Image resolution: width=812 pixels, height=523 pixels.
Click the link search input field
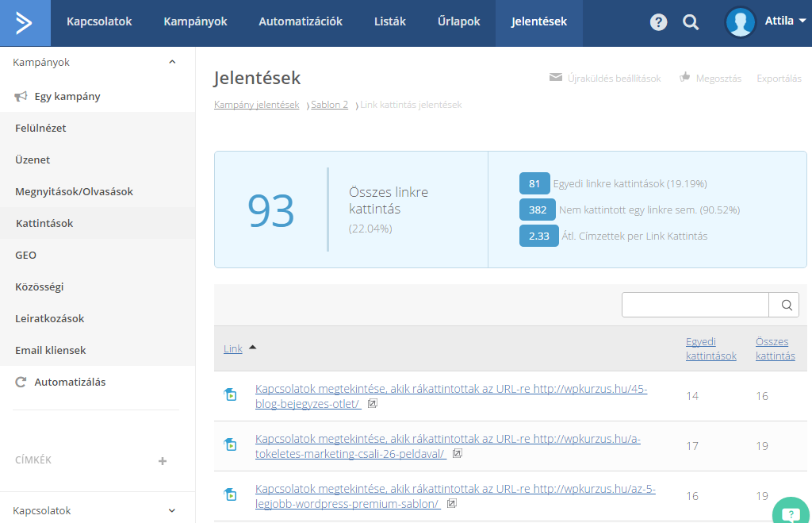695,305
